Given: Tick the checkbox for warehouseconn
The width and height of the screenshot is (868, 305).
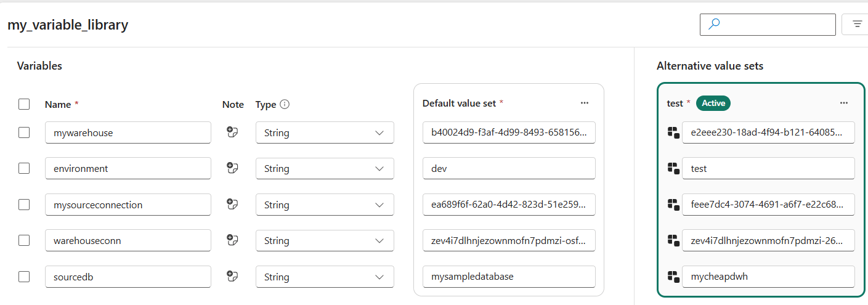Looking at the screenshot, I should 24,240.
